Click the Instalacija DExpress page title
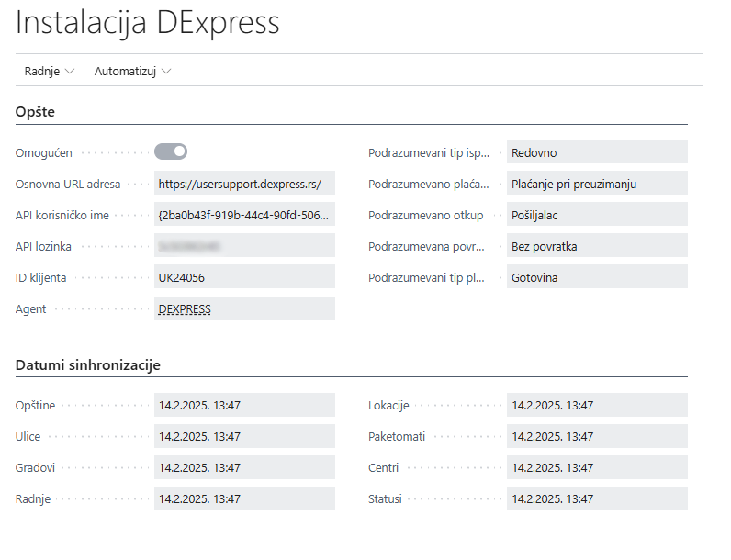 148,23
